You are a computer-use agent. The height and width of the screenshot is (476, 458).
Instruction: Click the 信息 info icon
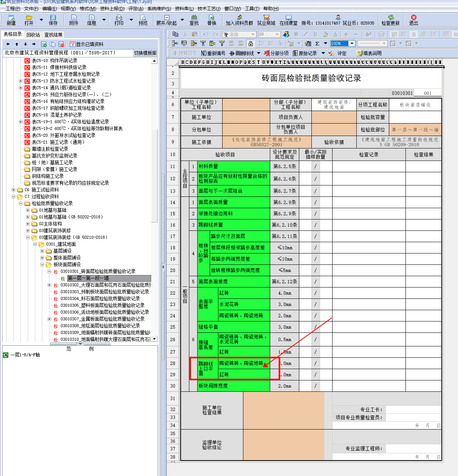tap(91, 20)
